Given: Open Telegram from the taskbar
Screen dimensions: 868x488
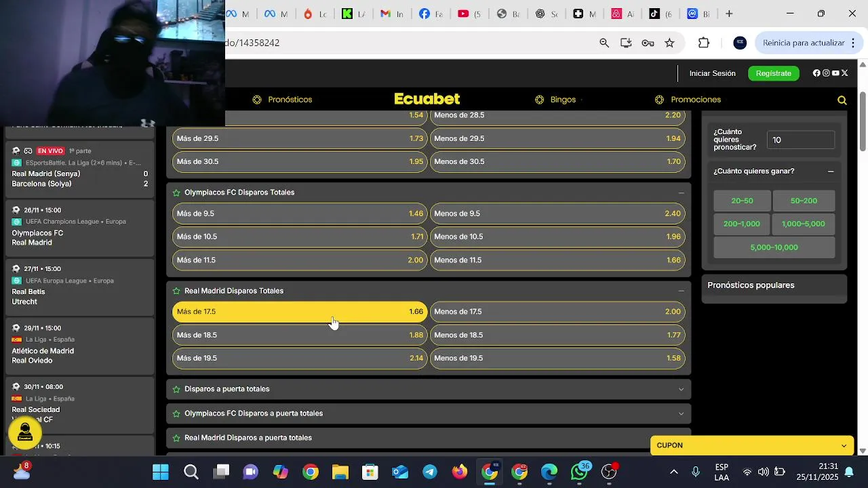Looking at the screenshot, I should (x=430, y=472).
